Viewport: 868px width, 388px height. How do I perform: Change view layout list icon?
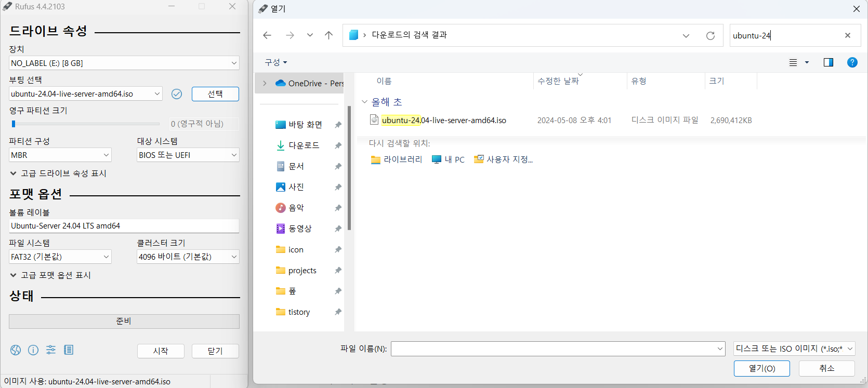click(x=793, y=62)
